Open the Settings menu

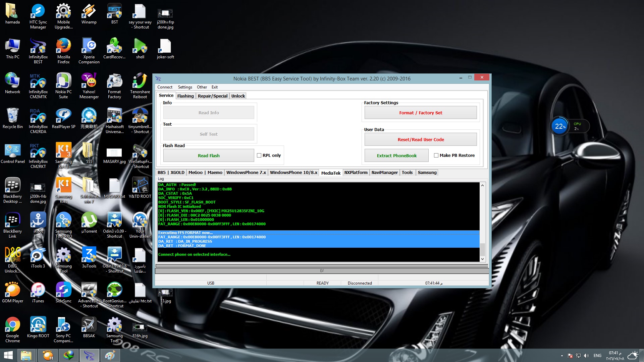click(185, 87)
